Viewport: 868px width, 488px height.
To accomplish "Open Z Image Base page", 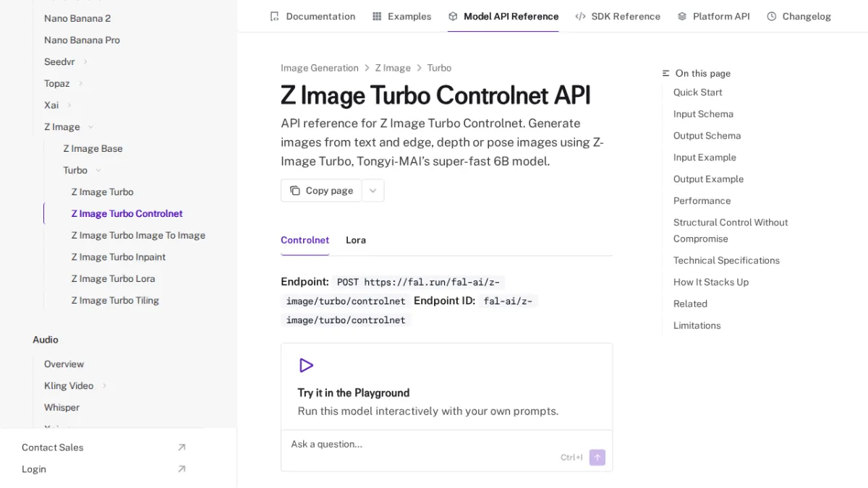I will point(93,148).
